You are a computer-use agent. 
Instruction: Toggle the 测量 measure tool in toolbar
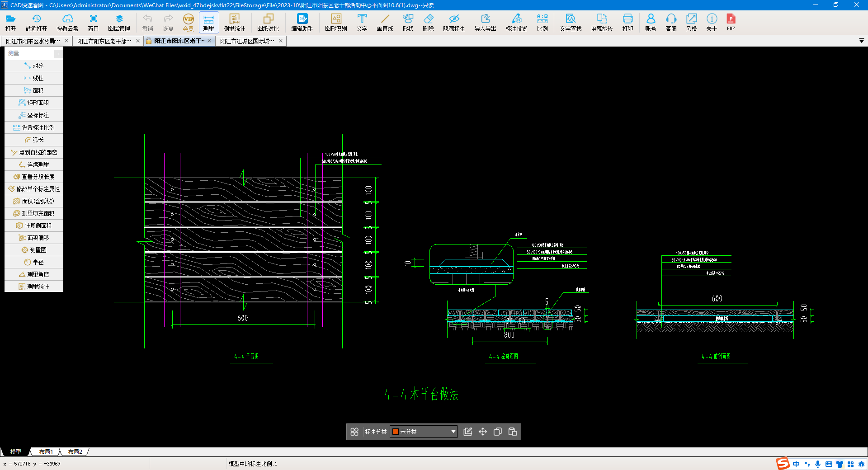coord(208,22)
